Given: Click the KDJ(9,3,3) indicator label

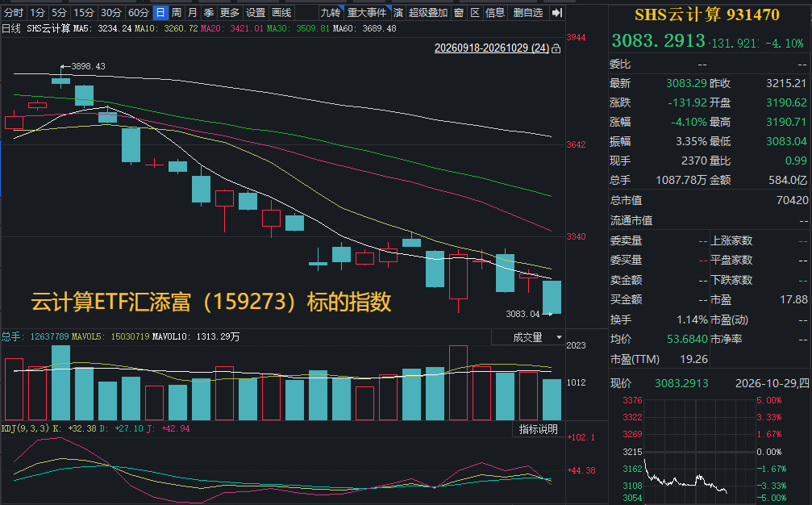Looking at the screenshot, I should pos(25,428).
